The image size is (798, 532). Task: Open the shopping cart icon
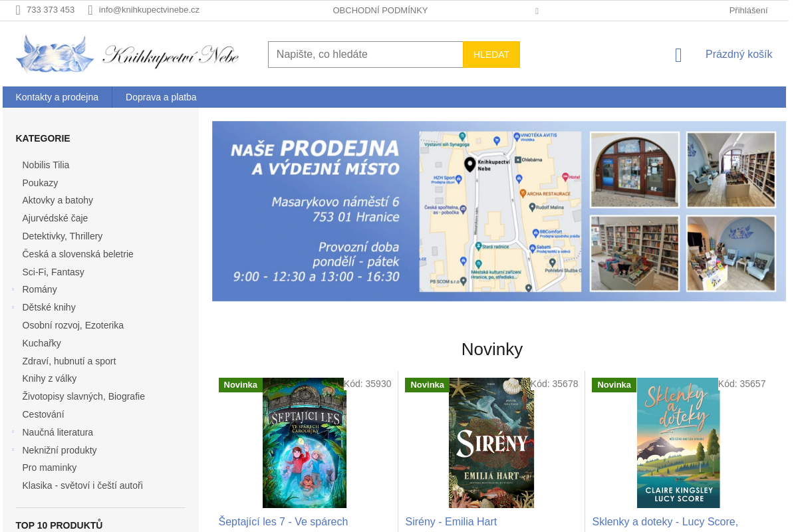678,55
